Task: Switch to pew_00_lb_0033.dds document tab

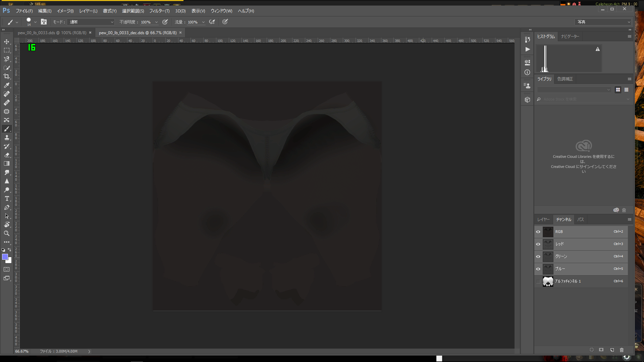Action: tap(52, 33)
